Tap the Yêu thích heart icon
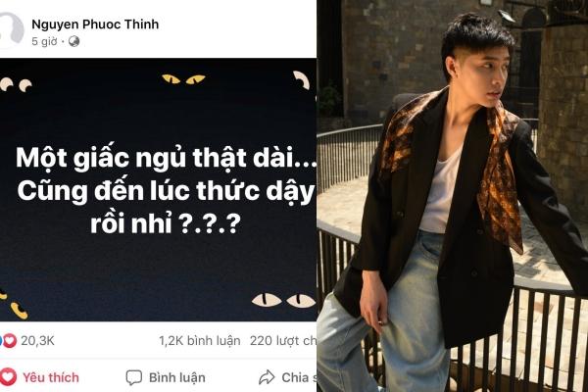 (8, 377)
